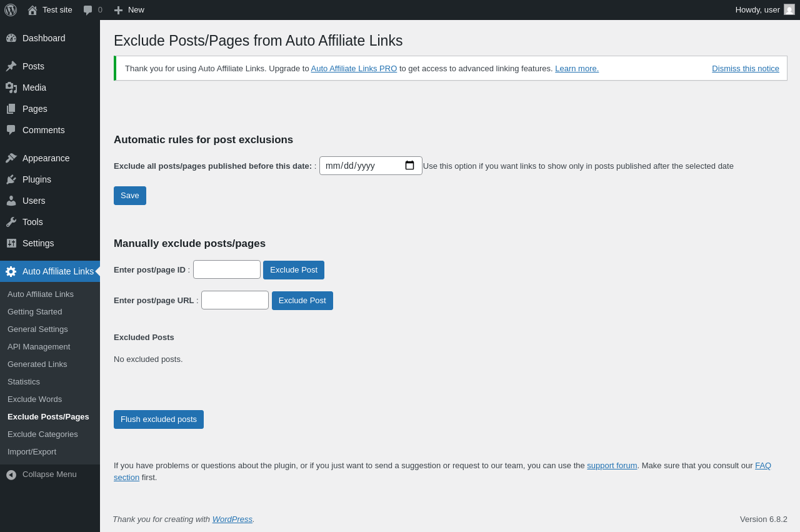Click the exclusion date input field
The width and height of the screenshot is (800, 532).
coord(371,166)
